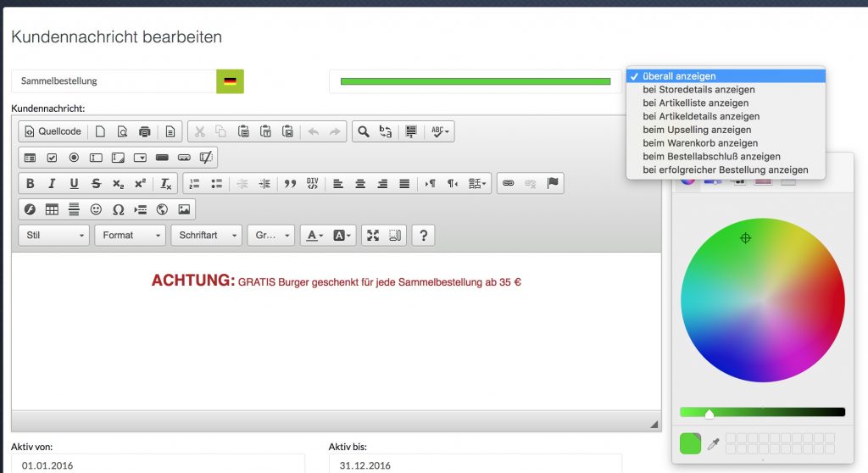Select 'beim Warenkorb anzeigen' option
The width and height of the screenshot is (868, 473).
[700, 143]
